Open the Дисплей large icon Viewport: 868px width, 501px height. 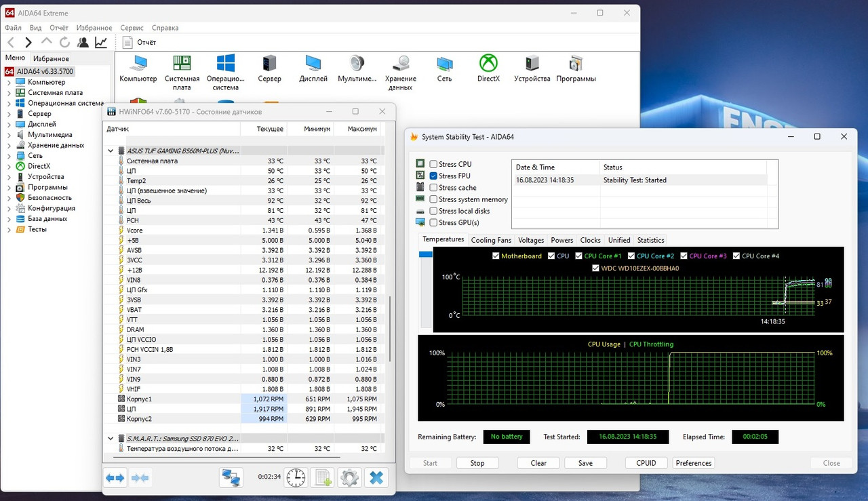click(313, 68)
